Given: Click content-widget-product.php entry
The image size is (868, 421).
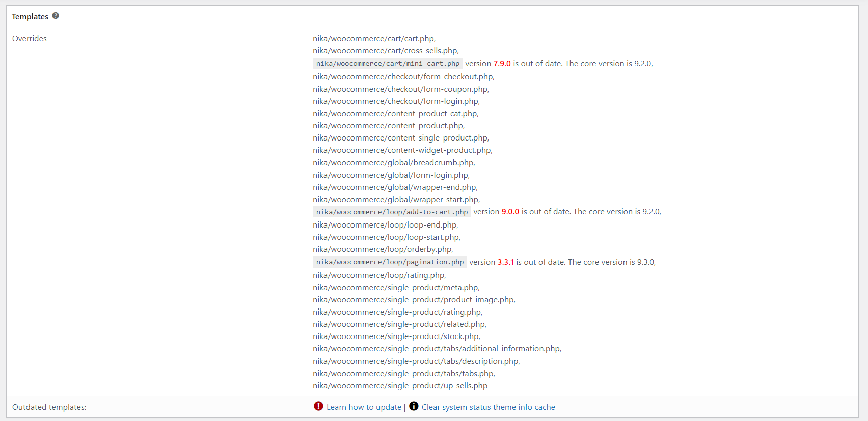Looking at the screenshot, I should pyautogui.click(x=402, y=150).
